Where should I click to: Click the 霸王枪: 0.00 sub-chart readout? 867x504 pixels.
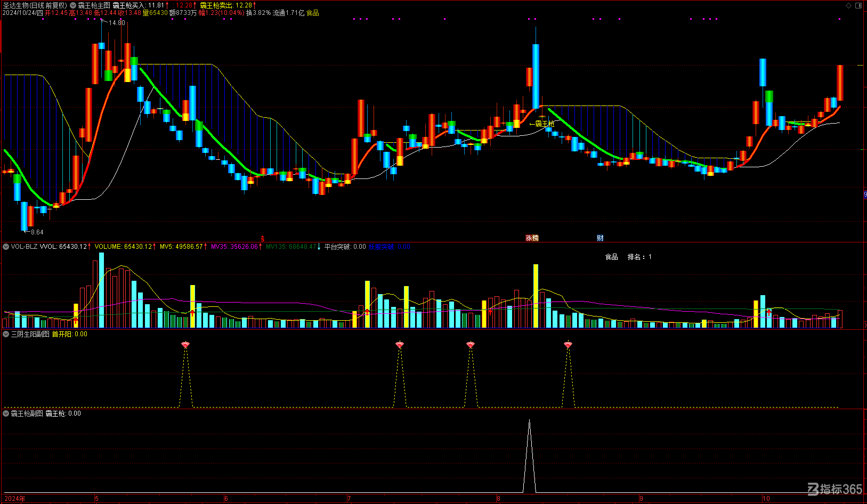(x=63, y=413)
